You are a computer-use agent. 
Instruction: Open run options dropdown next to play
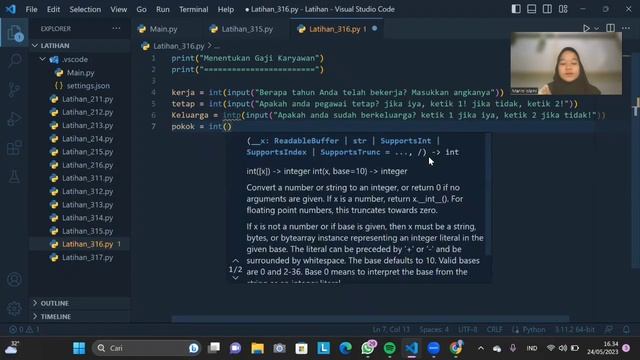597,29
